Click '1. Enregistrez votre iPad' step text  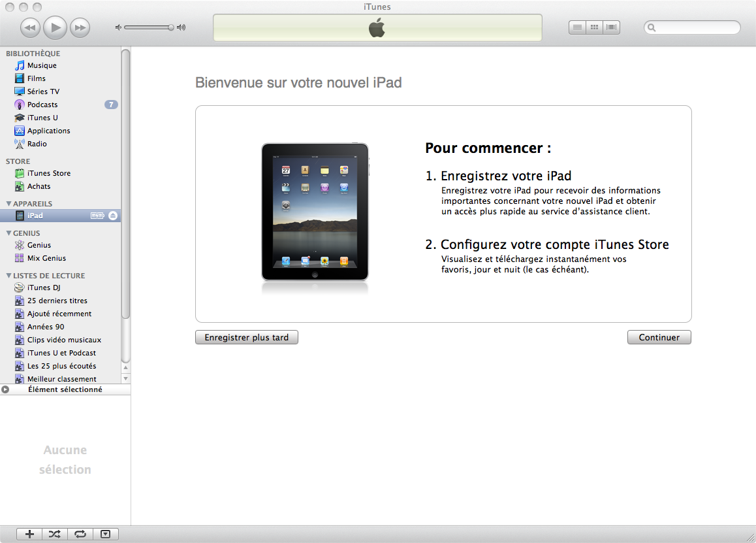pyautogui.click(x=499, y=176)
